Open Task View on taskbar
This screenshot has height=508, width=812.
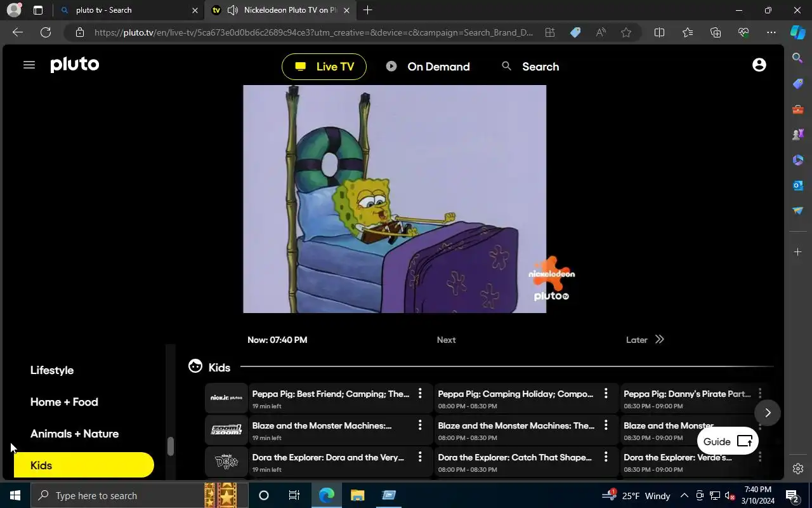294,495
